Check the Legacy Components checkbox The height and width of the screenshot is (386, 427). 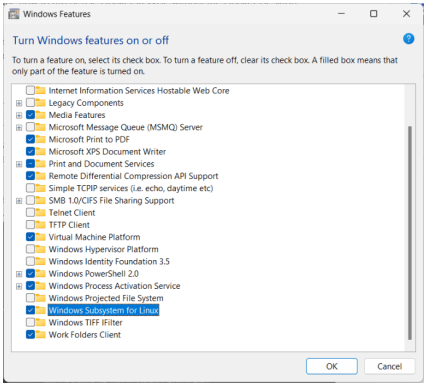(x=30, y=103)
